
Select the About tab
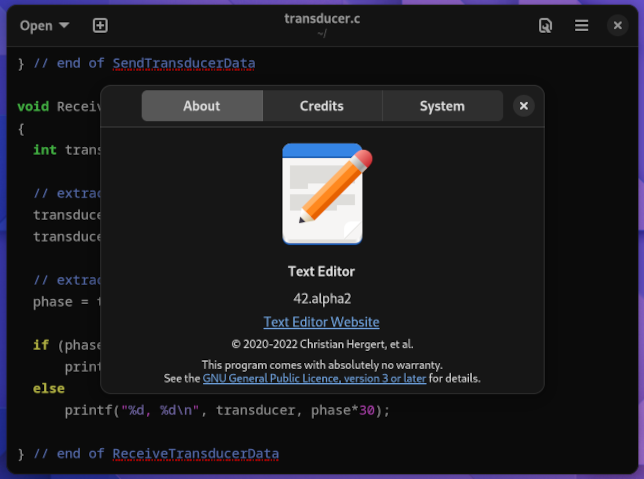(202, 106)
